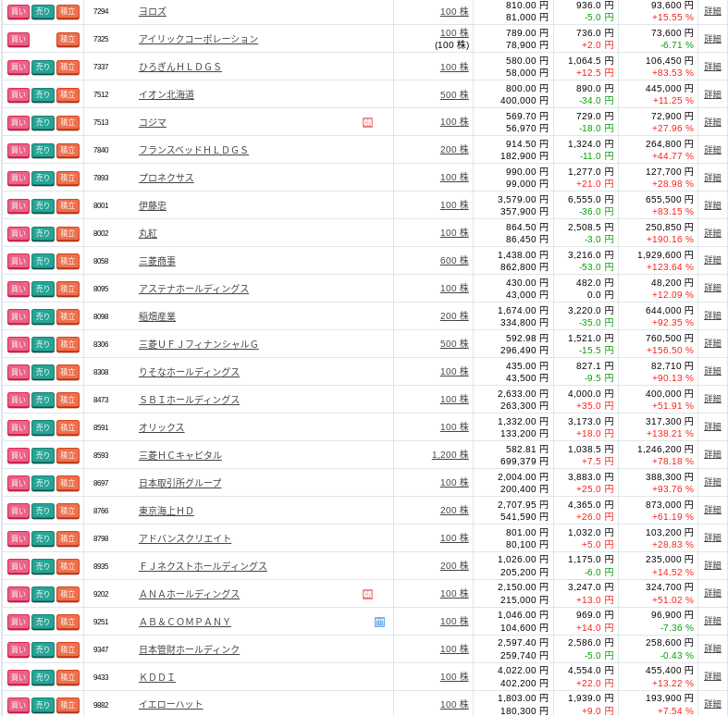
Task: Open the KDDI stock link
Action: (x=157, y=677)
